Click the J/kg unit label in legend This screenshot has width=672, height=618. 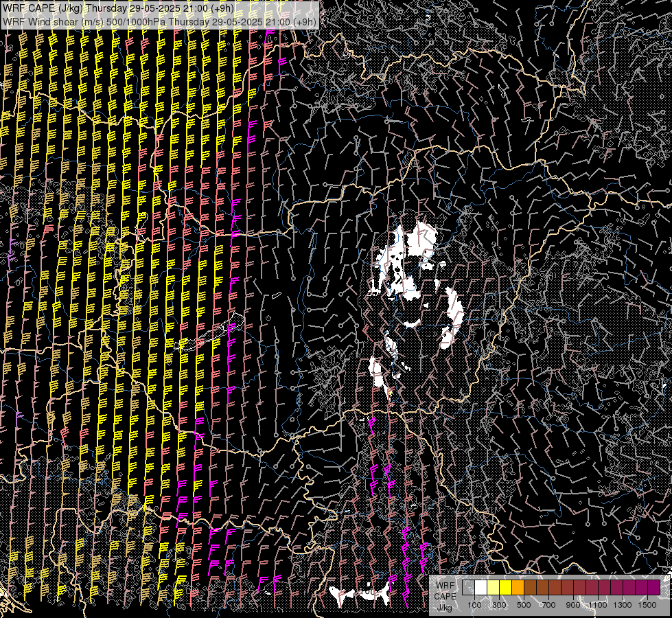444,608
